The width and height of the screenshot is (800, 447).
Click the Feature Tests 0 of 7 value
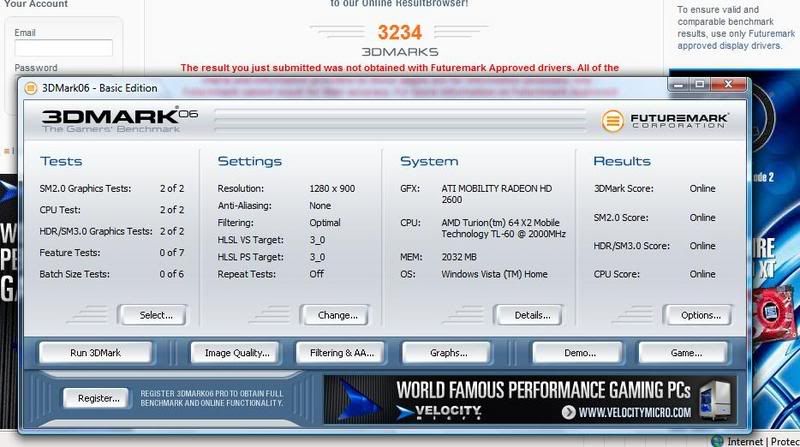point(171,253)
